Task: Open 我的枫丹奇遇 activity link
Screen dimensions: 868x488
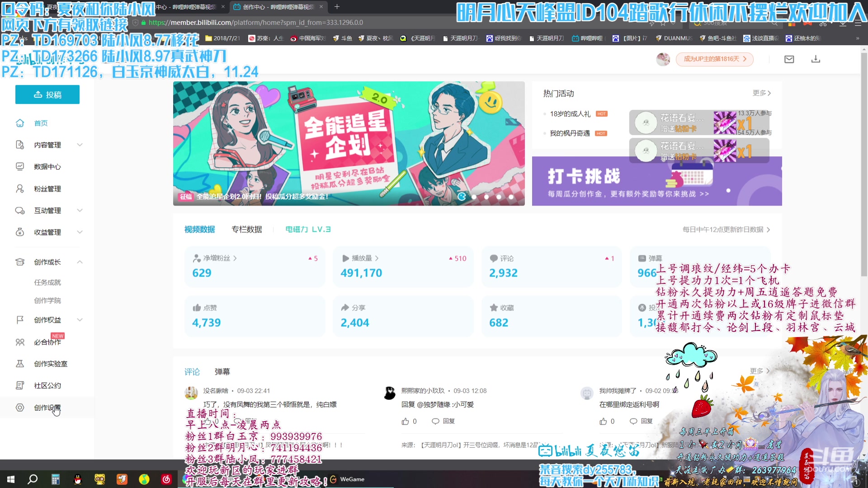Action: tap(570, 133)
